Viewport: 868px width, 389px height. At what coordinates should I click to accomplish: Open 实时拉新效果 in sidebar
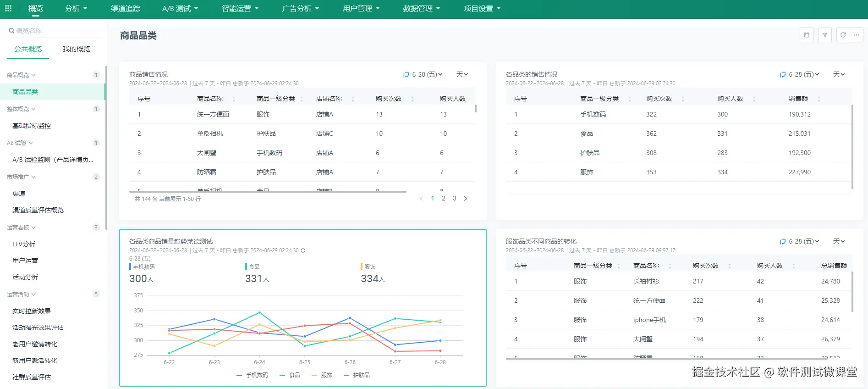coord(32,311)
